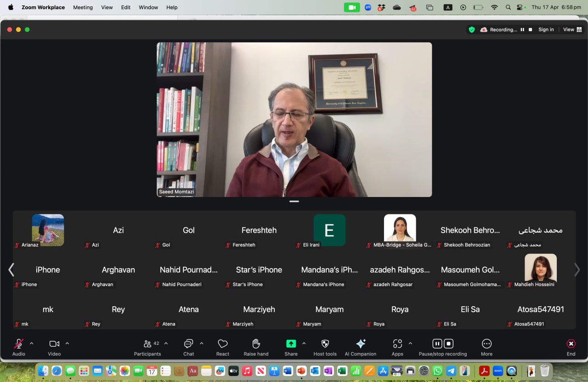Image resolution: width=588 pixels, height=382 pixels.
Task: Go to next page of participant gallery
Action: pyautogui.click(x=577, y=270)
